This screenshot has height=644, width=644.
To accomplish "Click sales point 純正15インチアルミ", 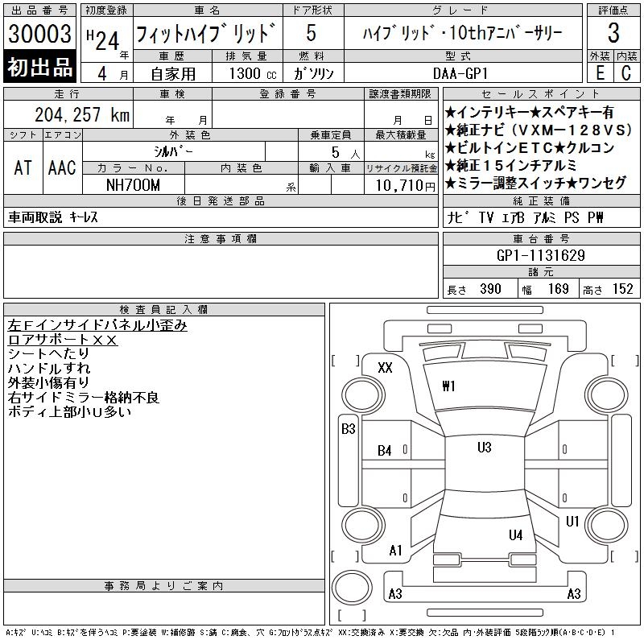I will pos(511,165).
